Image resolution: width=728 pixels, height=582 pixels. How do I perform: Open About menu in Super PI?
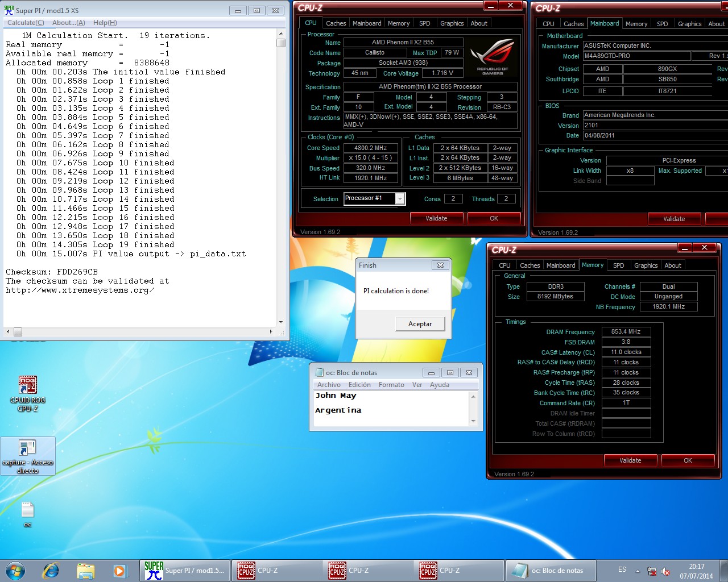(x=69, y=23)
